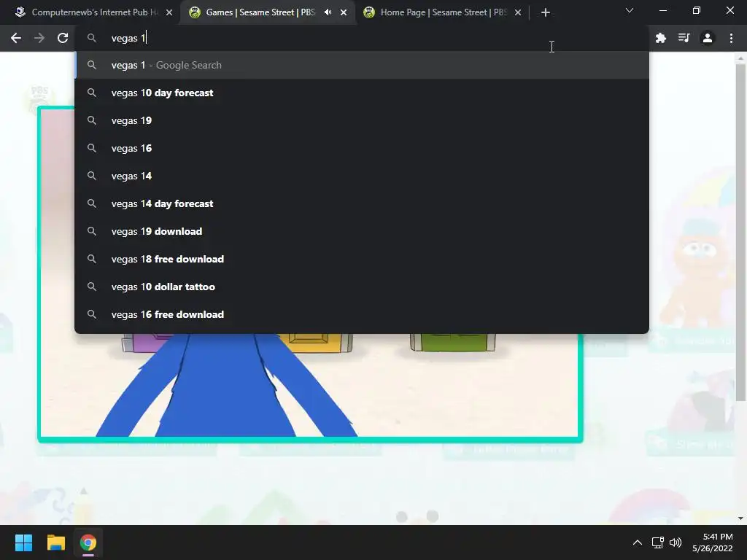Select 'vegas 10 day forecast' suggestion
Screen dimensions: 747x560
point(362,93)
